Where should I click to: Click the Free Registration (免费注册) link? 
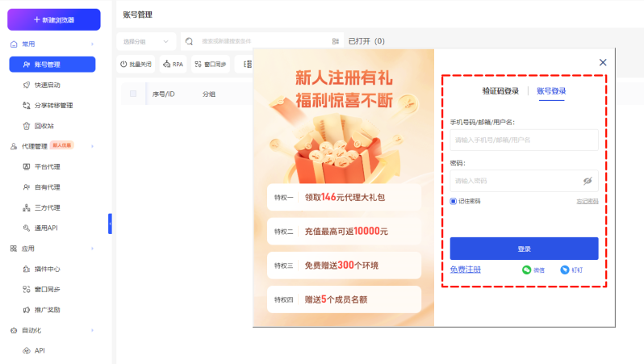pos(466,270)
